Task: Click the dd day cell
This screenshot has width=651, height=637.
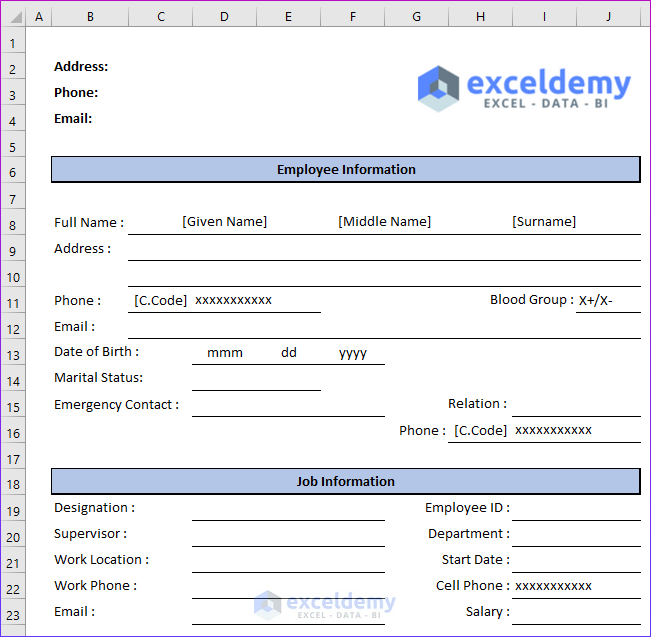Action: point(289,353)
